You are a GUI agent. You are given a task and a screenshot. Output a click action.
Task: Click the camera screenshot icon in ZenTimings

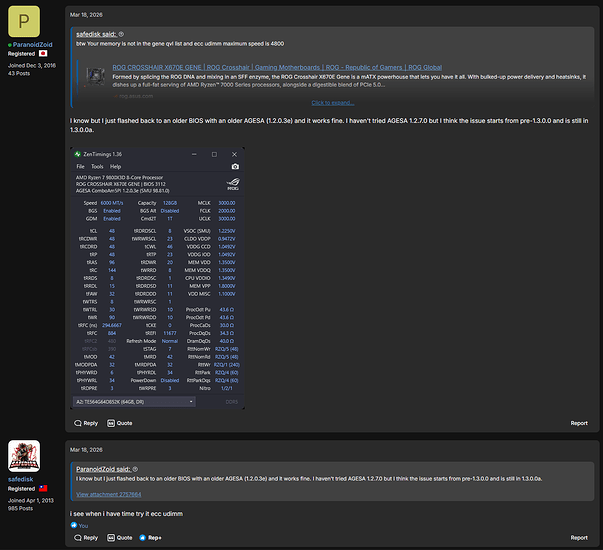click(x=235, y=167)
